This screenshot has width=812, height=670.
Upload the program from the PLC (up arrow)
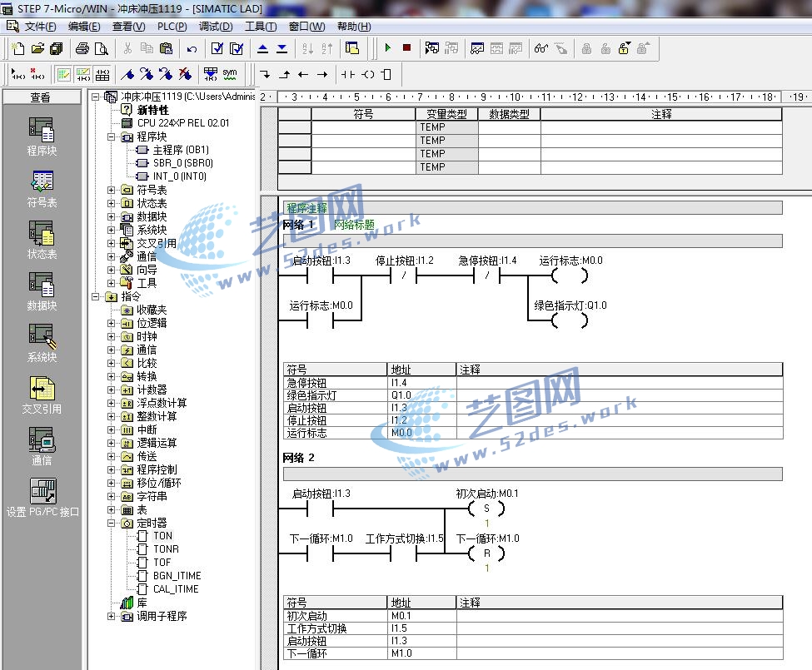(262, 48)
